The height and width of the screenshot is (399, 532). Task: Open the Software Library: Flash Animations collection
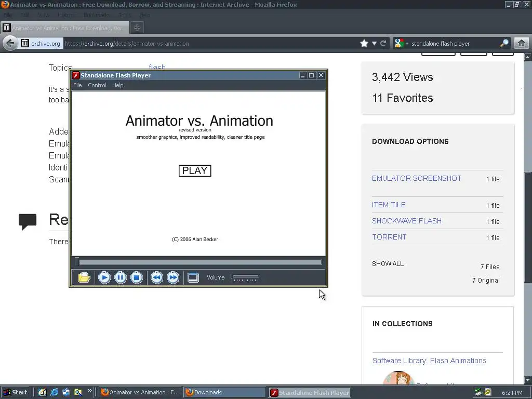point(429,361)
